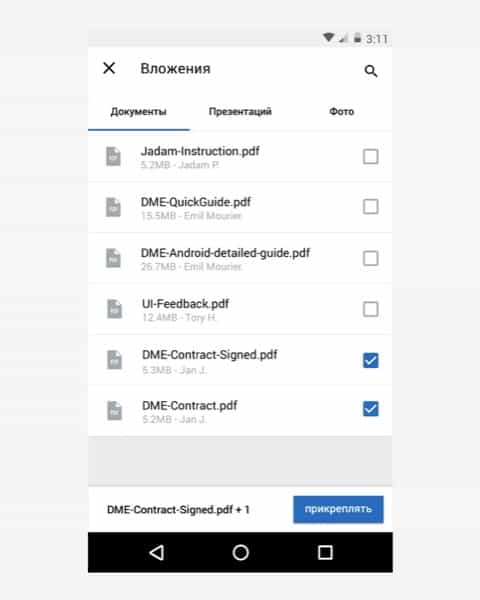This screenshot has height=600, width=480.
Task: Close the Вложения screen with X icon
Action: 109,68
